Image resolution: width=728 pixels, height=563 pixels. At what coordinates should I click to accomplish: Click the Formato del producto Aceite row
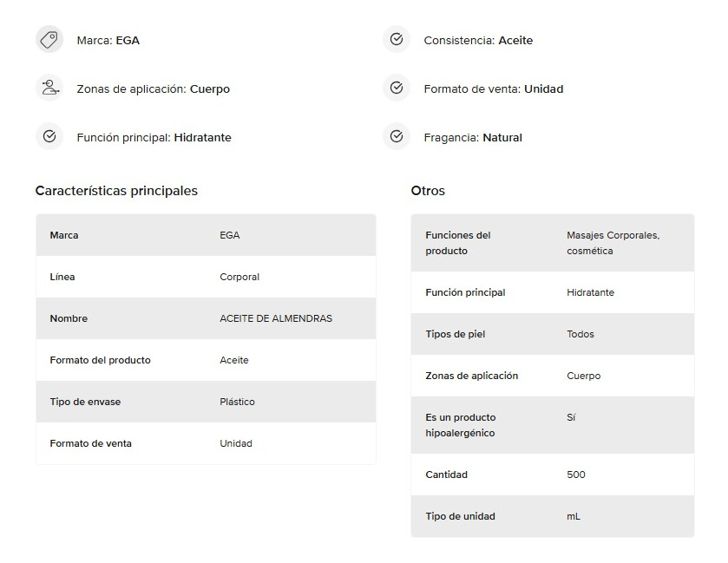206,360
